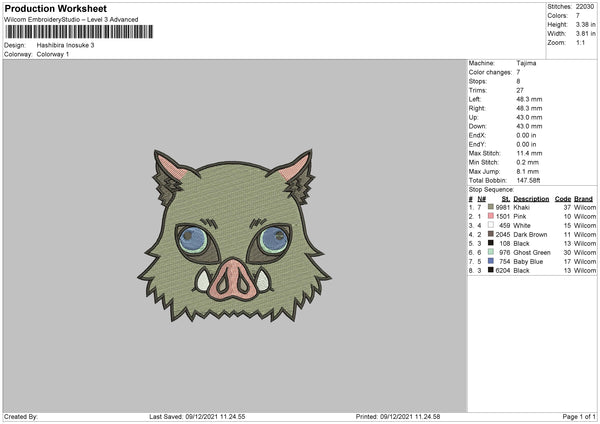Click the Black swatch in row 5
Viewport: 600px width, 424px height.
[x=491, y=243]
